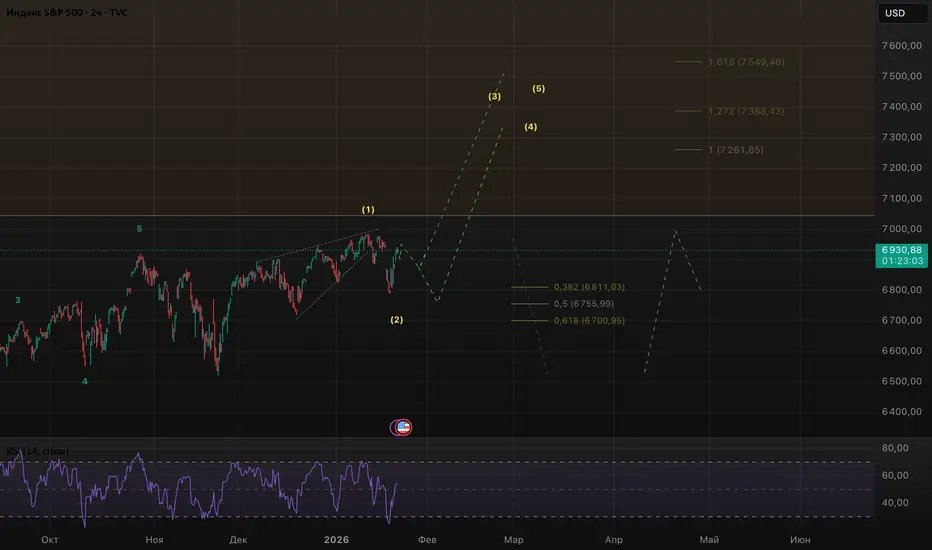This screenshot has width=932, height=550.
Task: Click the 6 600,00 price axis label
Action: click(x=902, y=351)
